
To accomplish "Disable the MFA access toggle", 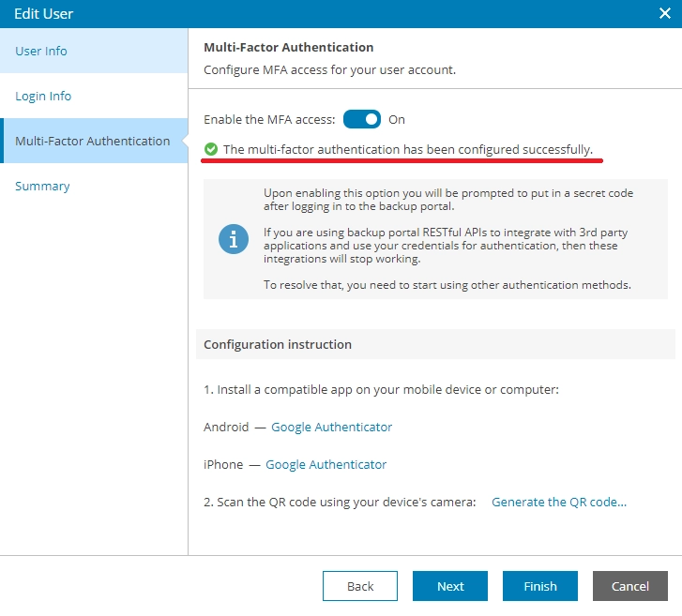I will tap(361, 119).
